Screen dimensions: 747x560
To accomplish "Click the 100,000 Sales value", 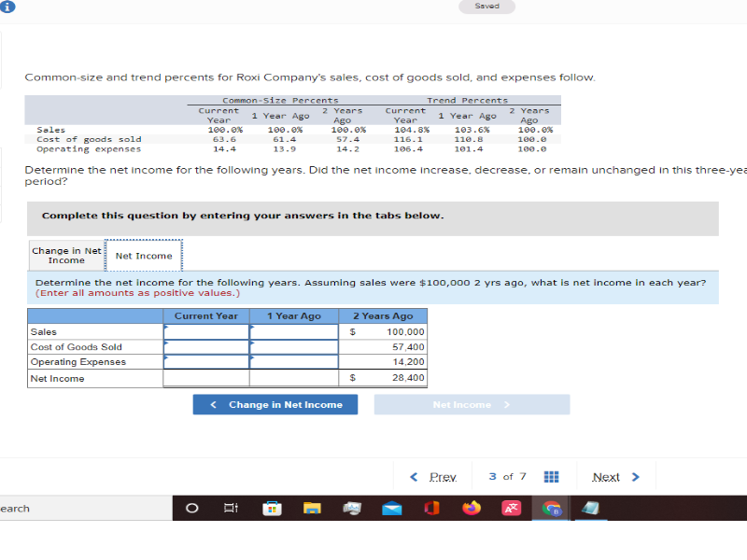I will pyautogui.click(x=405, y=332).
